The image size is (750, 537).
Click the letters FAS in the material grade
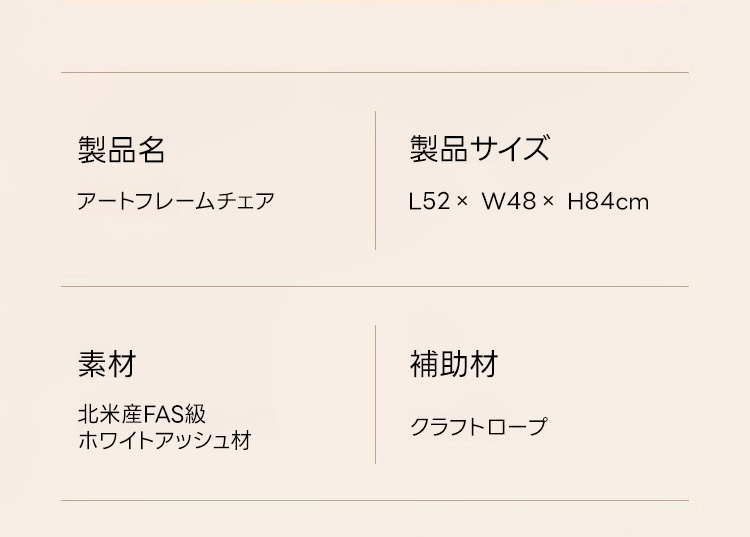pos(162,414)
